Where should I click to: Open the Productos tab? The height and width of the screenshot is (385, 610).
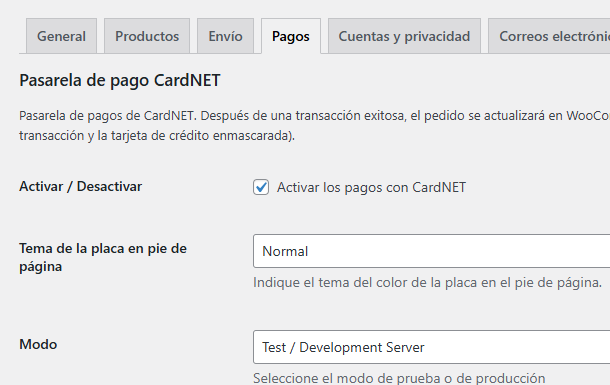[x=147, y=36]
